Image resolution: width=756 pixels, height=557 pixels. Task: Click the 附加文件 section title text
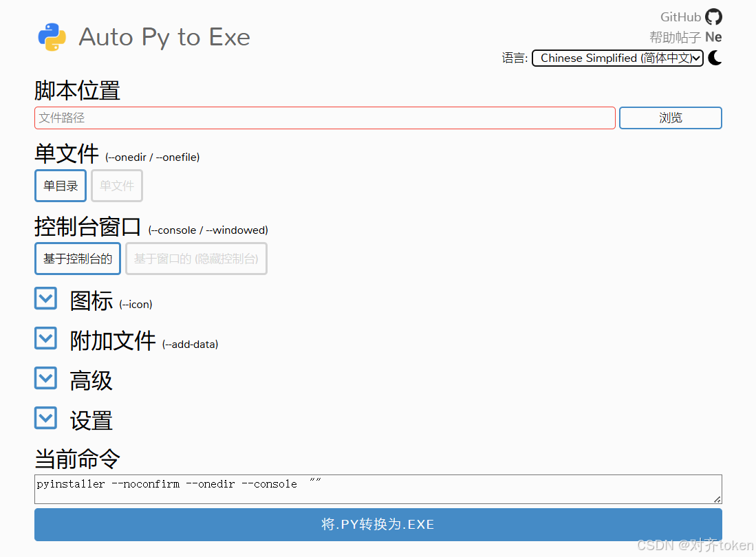113,341
